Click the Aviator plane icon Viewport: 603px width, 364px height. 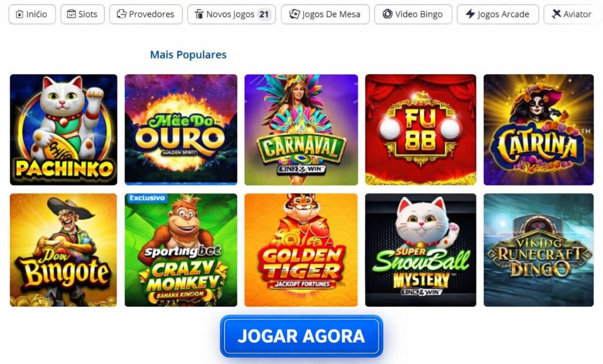click(556, 14)
